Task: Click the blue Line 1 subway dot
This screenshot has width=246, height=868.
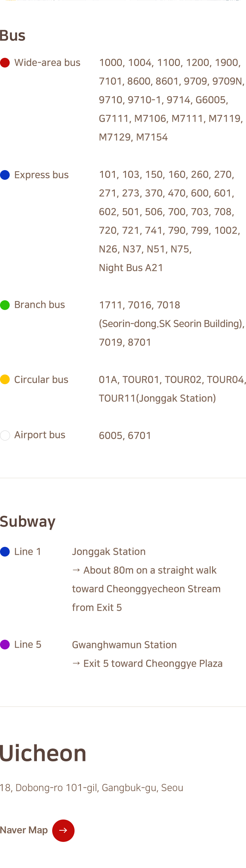Action: coord(5,552)
